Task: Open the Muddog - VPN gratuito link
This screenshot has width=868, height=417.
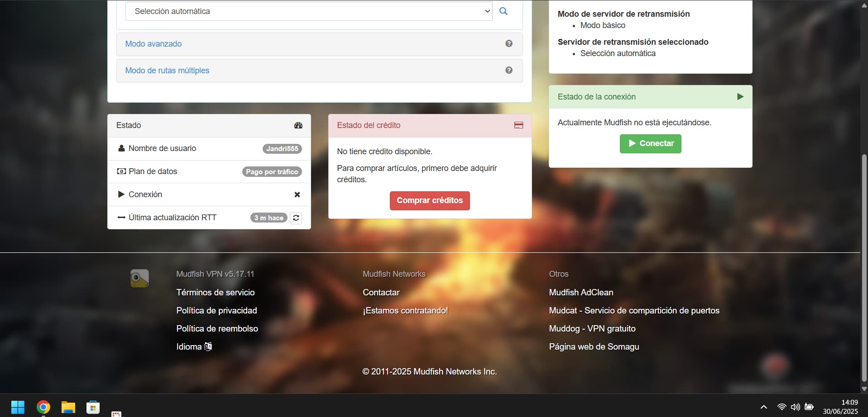Action: click(592, 329)
